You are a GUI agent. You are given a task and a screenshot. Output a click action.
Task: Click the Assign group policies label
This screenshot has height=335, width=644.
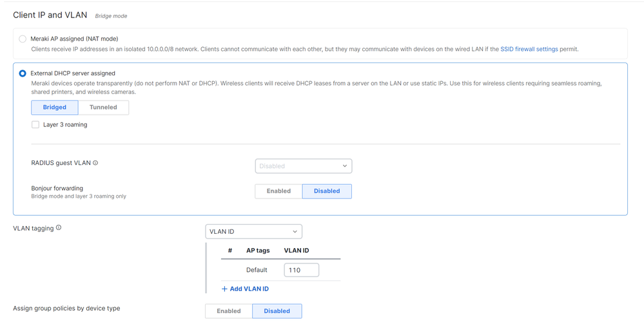click(66, 308)
